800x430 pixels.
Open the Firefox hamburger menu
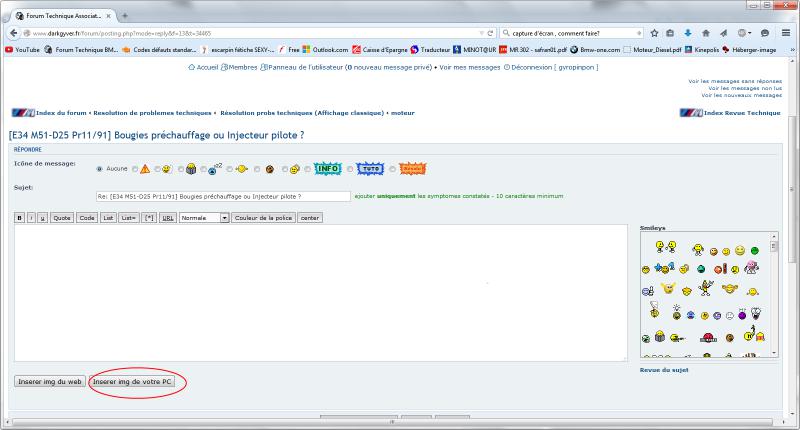coord(785,33)
